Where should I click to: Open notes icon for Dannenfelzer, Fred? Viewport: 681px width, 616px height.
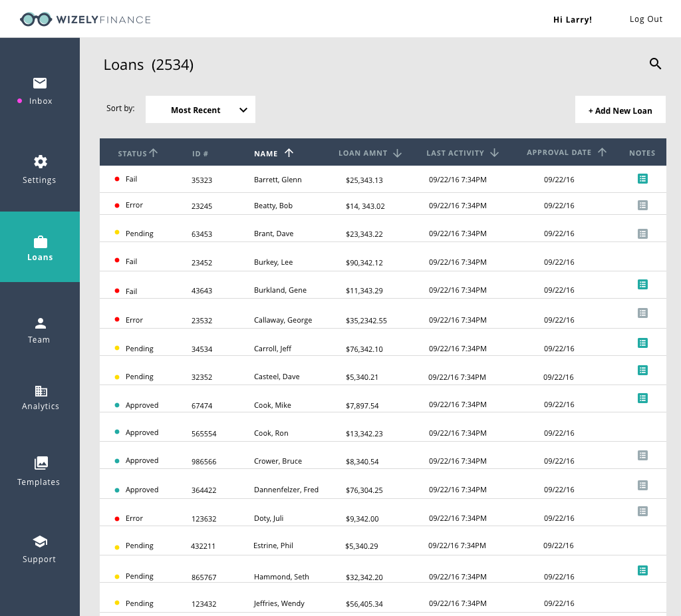click(643, 485)
